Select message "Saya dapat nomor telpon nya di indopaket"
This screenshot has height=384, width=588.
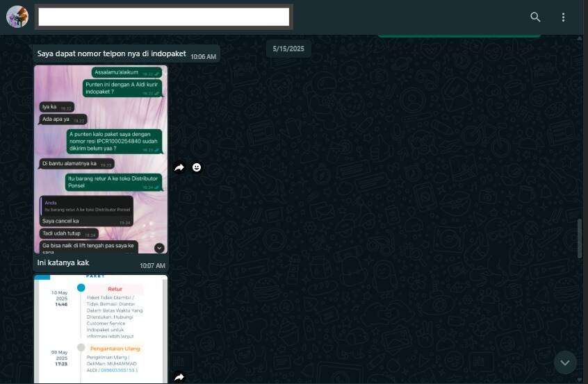coord(111,53)
